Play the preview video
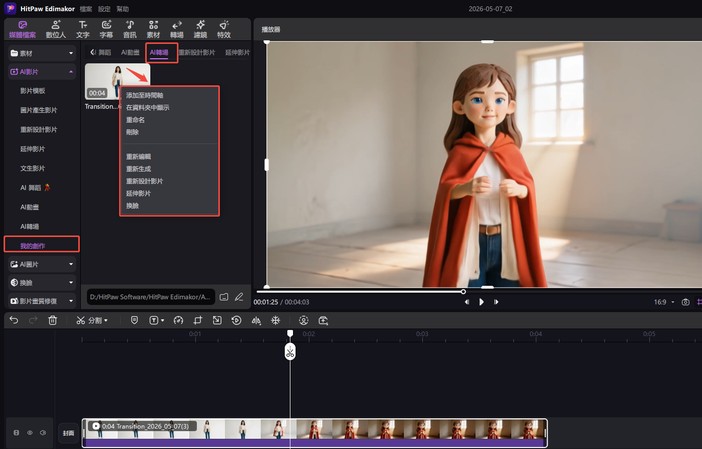 tap(481, 302)
